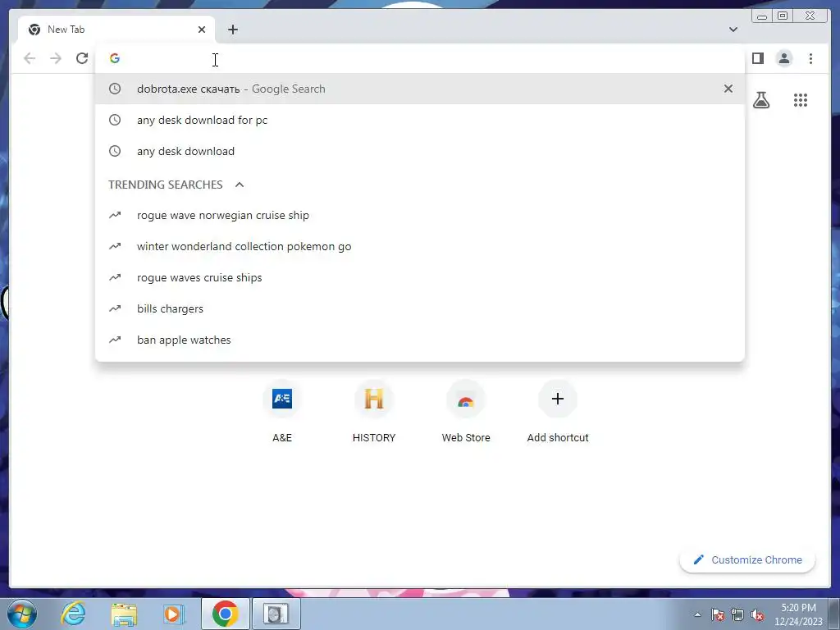Open the tab search dropdown arrow
The width and height of the screenshot is (840, 630).
tap(733, 30)
